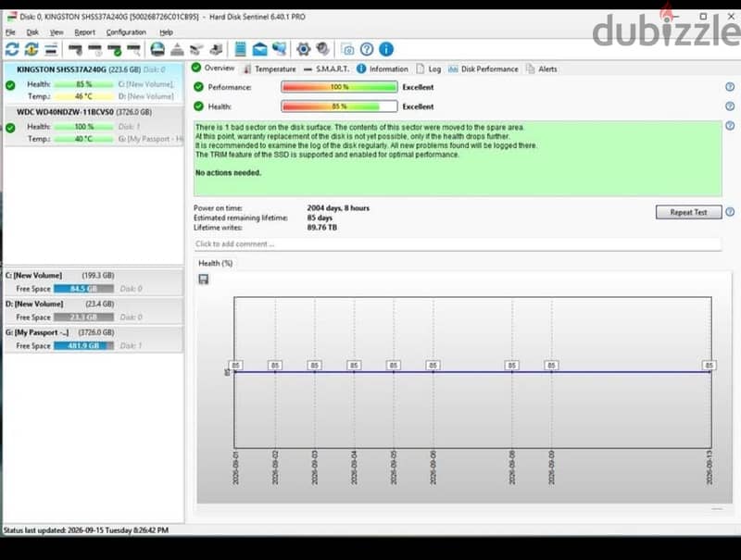Click the question mark help toolbar icon

pyautogui.click(x=367, y=49)
